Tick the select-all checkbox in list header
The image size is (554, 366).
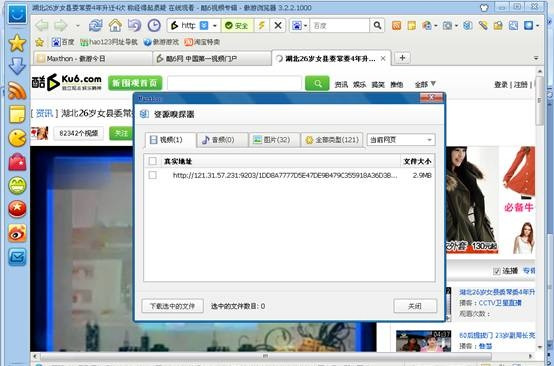click(153, 161)
